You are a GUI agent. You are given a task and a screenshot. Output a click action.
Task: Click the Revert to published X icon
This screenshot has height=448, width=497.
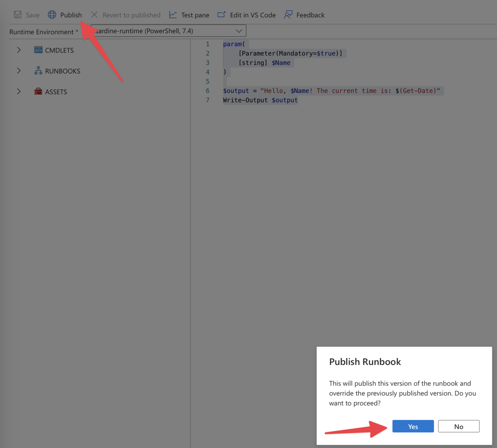[x=94, y=15]
